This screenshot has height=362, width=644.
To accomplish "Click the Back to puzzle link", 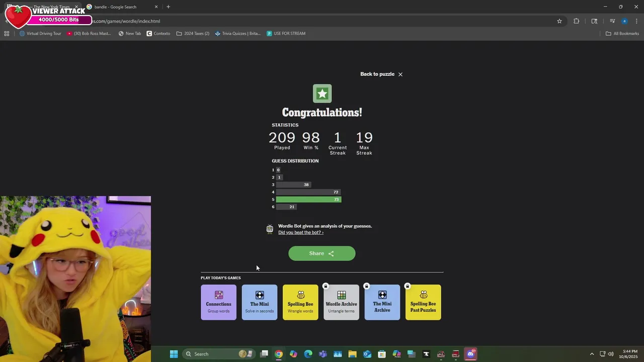I will click(377, 74).
